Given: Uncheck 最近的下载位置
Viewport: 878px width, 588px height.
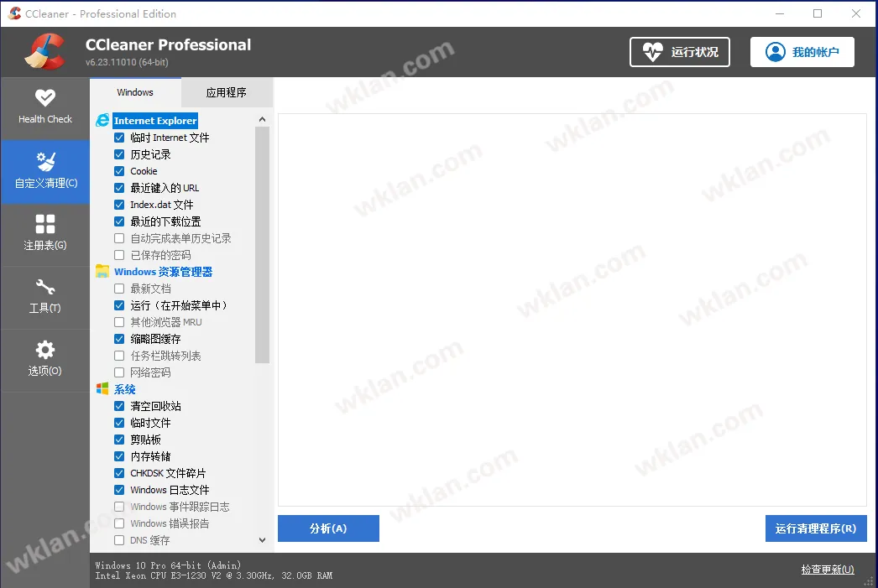Looking at the screenshot, I should click(119, 221).
